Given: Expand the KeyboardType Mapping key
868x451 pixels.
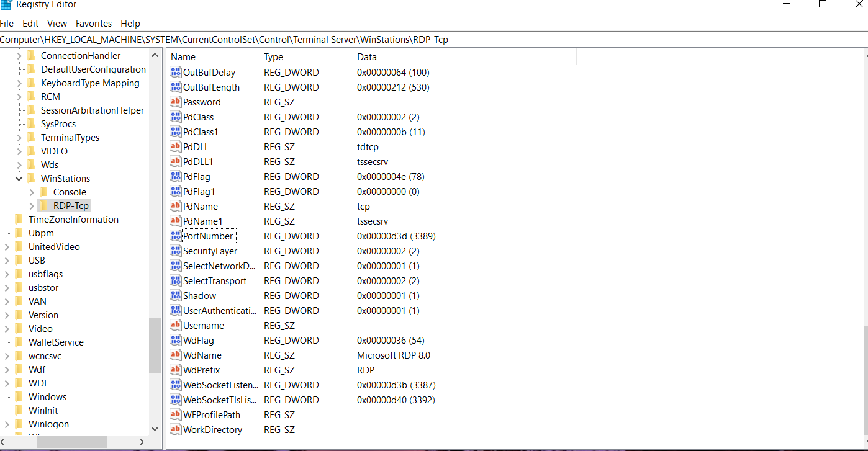Looking at the screenshot, I should [x=19, y=83].
